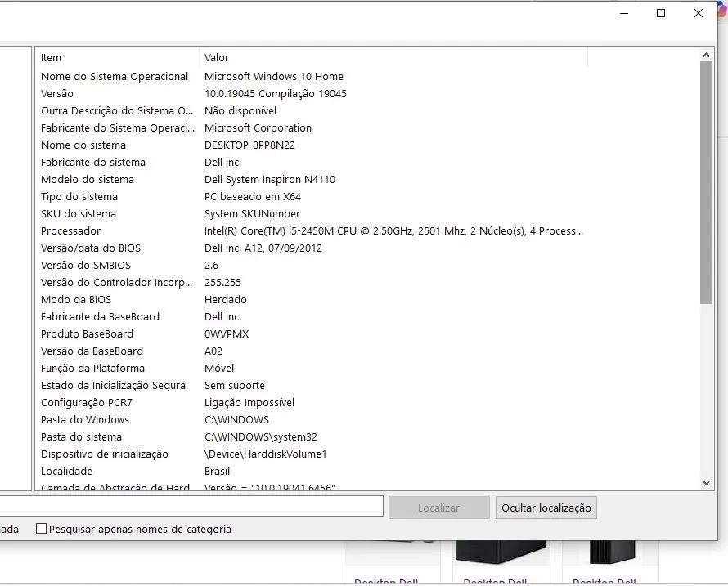728x586 pixels.
Task: Click the Ocultar localização button
Action: pos(546,508)
